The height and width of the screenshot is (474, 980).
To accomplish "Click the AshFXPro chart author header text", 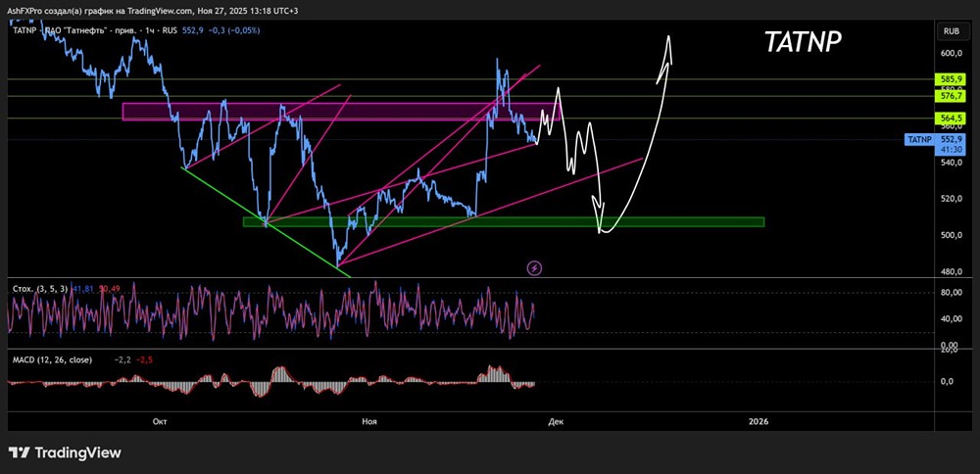I will (x=152, y=11).
